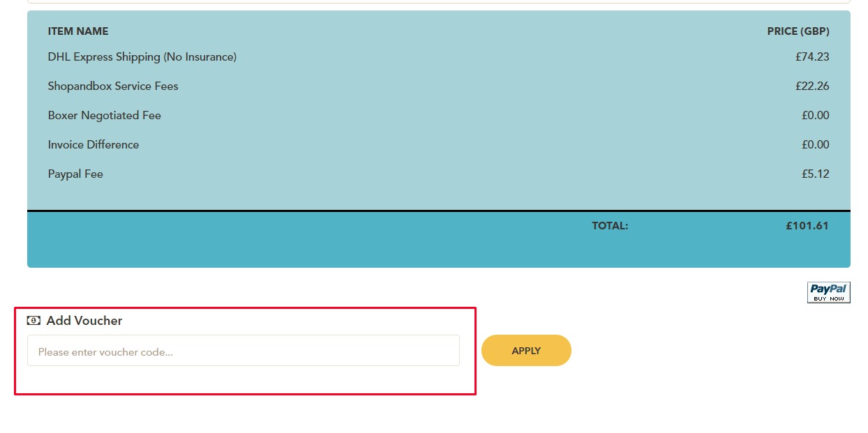Image resolution: width=868 pixels, height=433 pixels.
Task: Select the DHL Express Shipping item name
Action: pyautogui.click(x=142, y=57)
